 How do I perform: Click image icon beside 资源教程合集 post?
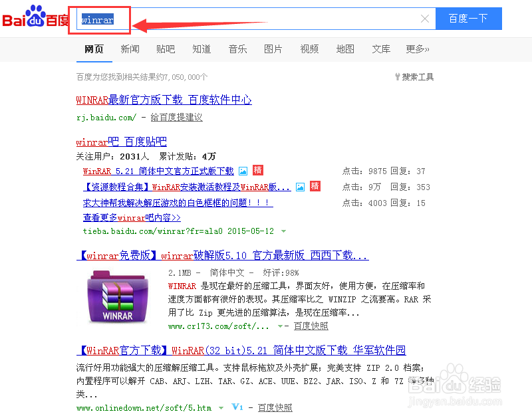[301, 187]
